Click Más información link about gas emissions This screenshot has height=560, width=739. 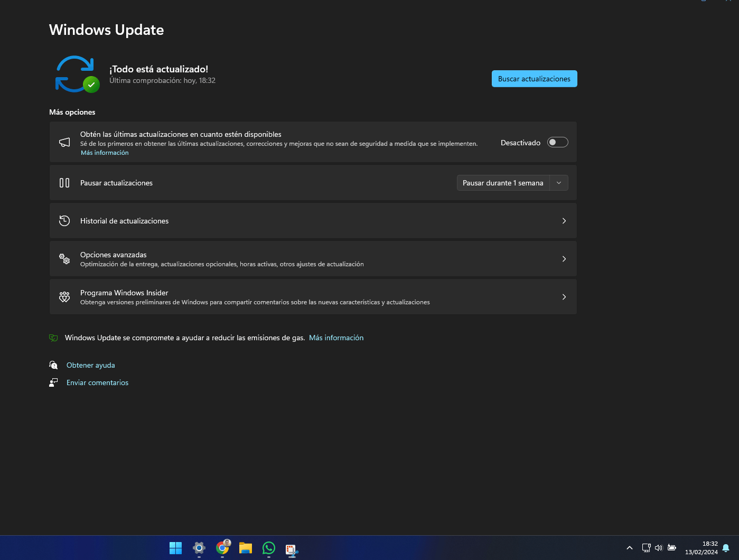click(336, 338)
